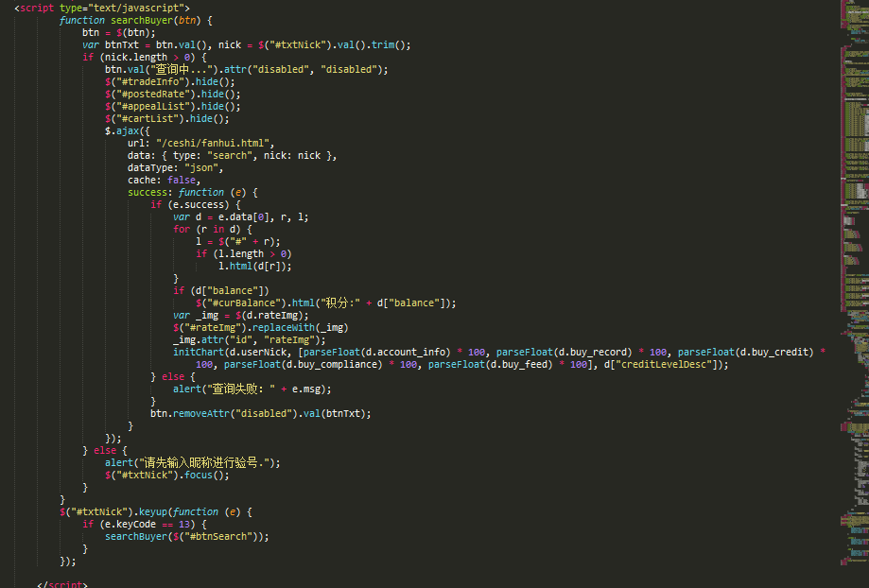Click the "var _img = $(d.rateImg);" line

point(240,315)
